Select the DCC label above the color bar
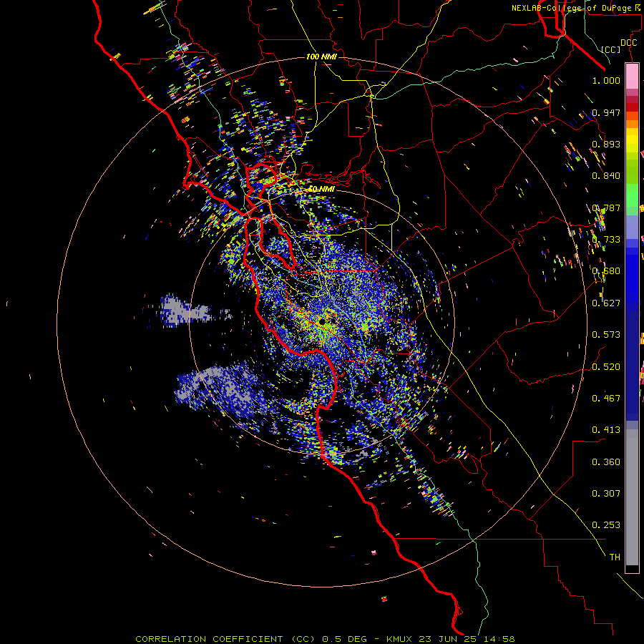This screenshot has width=644, height=644. tap(628, 43)
